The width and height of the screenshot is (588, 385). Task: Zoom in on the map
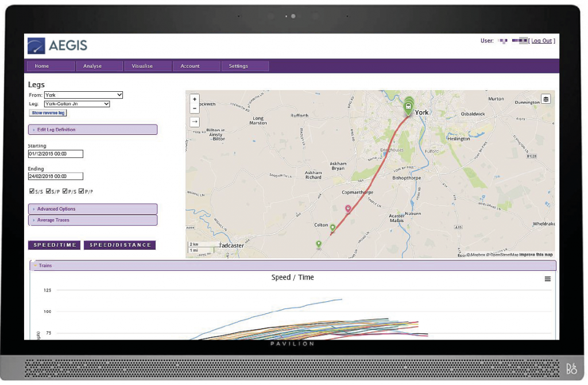195,99
